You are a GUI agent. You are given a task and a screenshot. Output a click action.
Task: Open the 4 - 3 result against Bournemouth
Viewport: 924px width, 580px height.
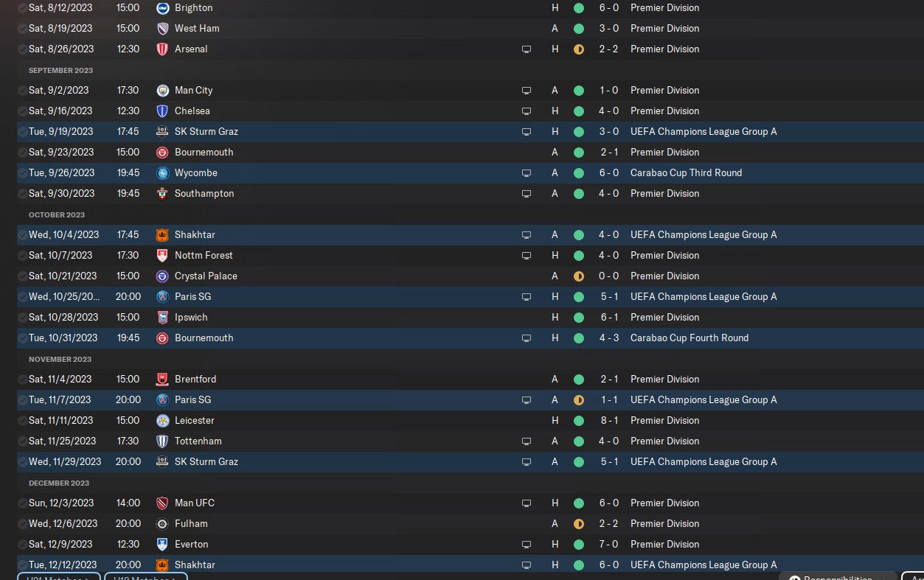point(608,338)
